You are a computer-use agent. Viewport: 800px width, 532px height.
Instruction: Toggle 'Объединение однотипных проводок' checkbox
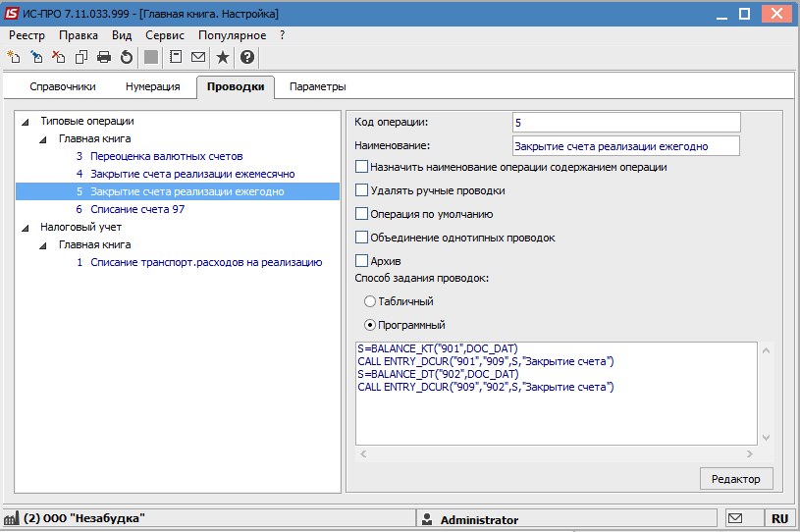click(361, 237)
